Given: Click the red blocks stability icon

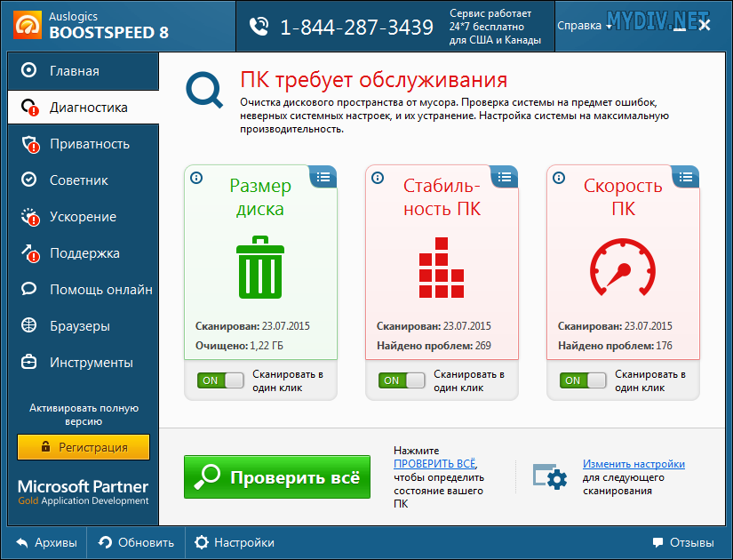Looking at the screenshot, I should pos(442,268).
